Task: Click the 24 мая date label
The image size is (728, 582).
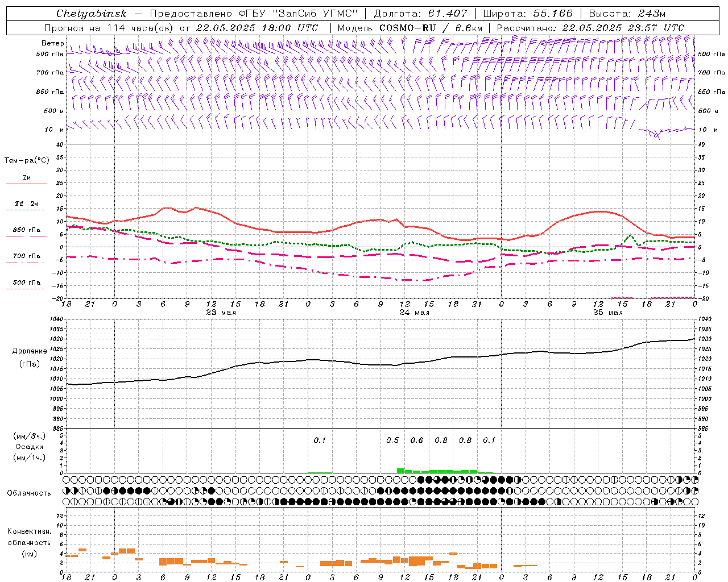Action: click(x=414, y=313)
